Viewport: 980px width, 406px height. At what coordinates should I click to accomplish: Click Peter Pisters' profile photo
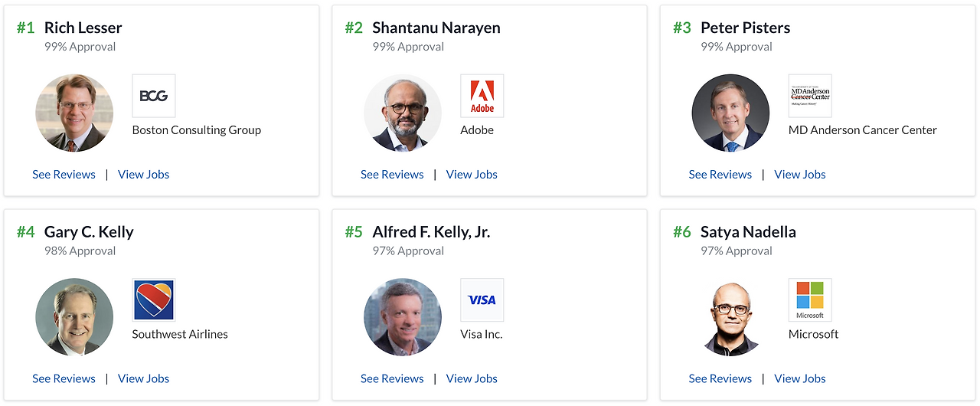(x=730, y=113)
